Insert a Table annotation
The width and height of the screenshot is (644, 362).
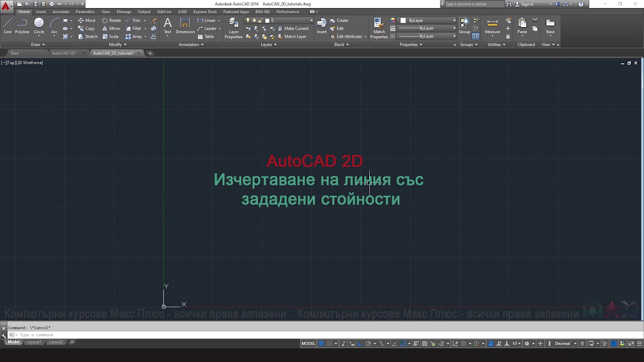tap(206, 37)
